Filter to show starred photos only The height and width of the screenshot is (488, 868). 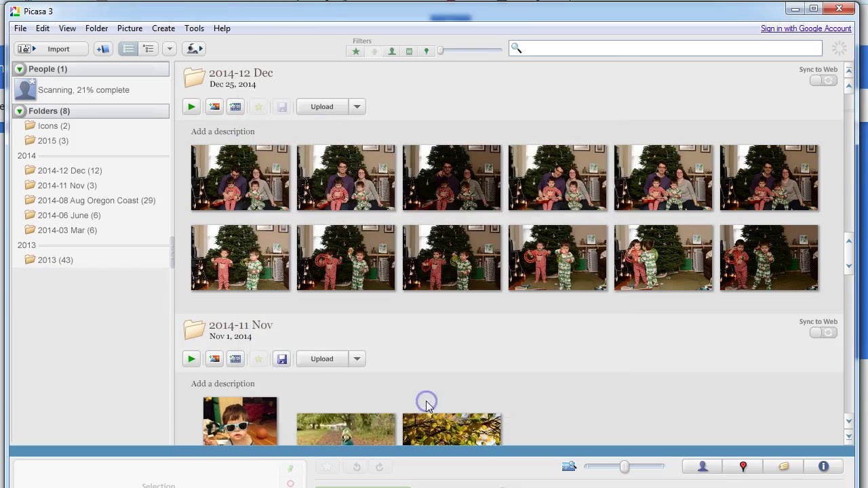pyautogui.click(x=356, y=52)
